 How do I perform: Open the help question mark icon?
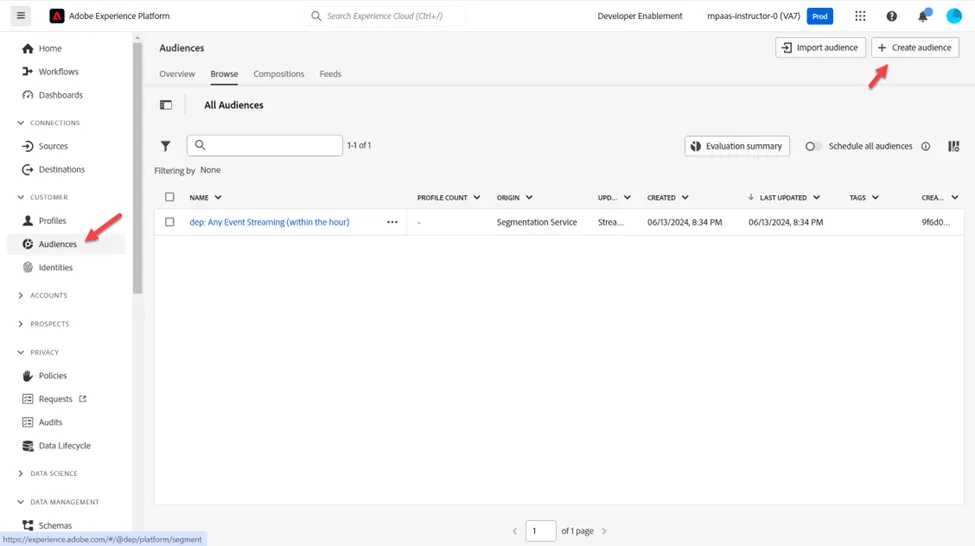pos(892,16)
